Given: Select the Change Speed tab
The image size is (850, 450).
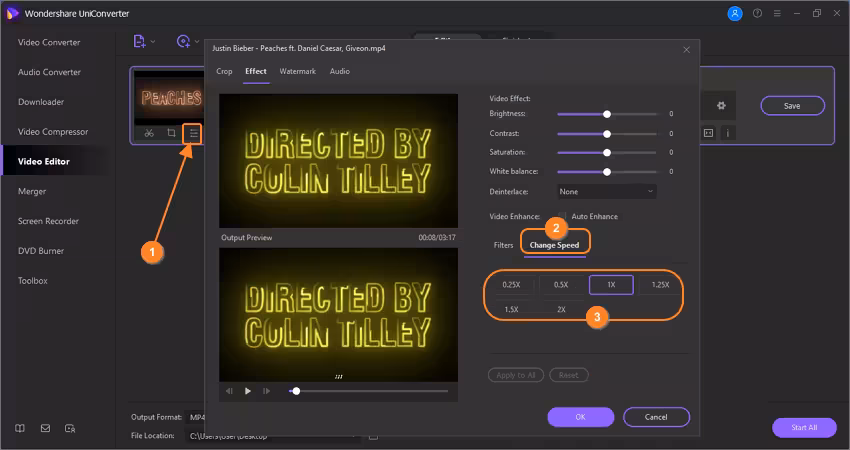Looking at the screenshot, I should [x=554, y=245].
